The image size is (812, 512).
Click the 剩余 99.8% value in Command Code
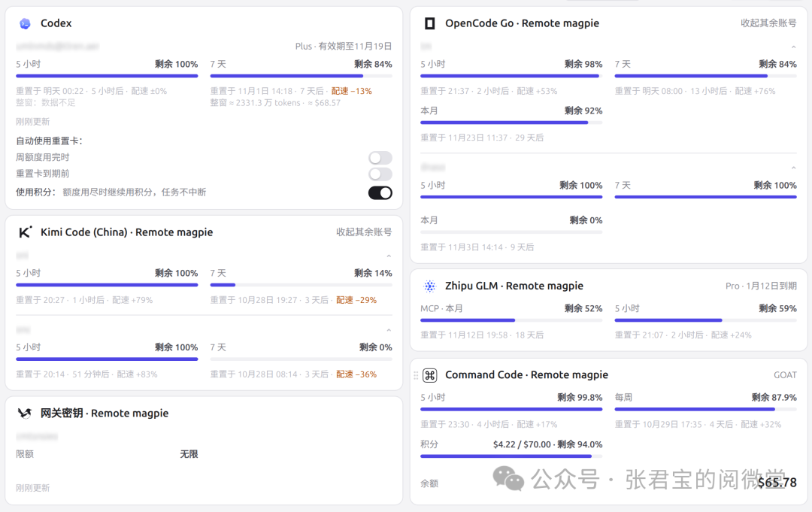coord(580,398)
